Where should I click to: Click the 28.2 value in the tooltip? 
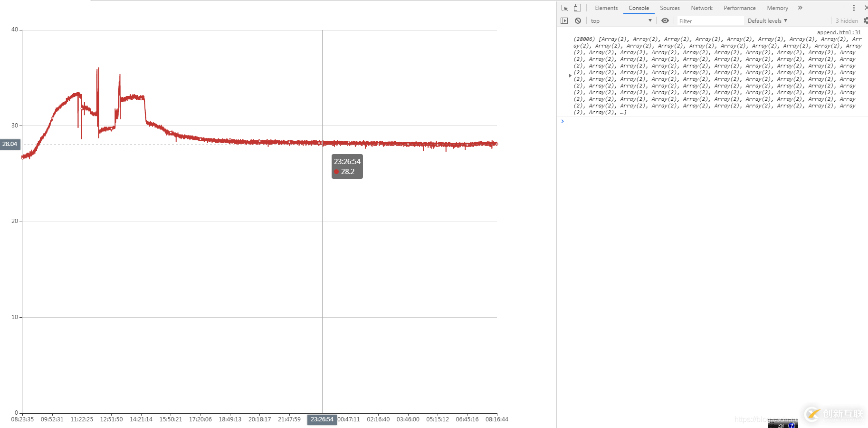(x=348, y=172)
